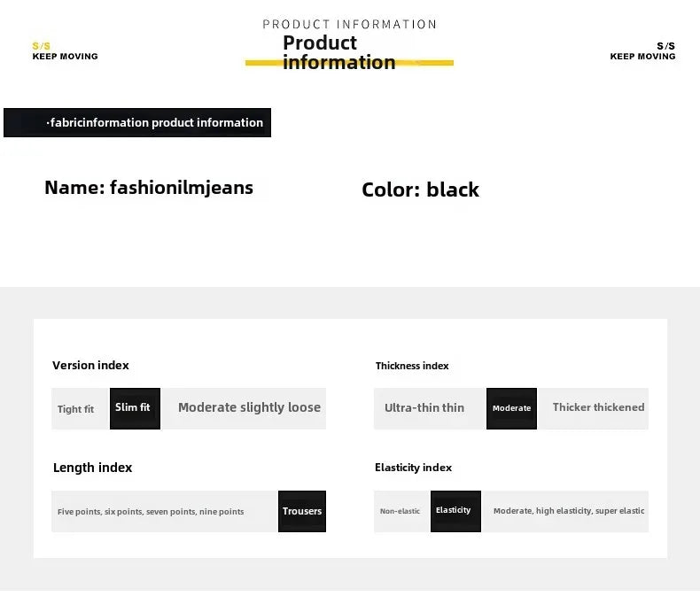700x596 pixels.
Task: Select Ultra-thin thin thickness
Action: coord(424,408)
